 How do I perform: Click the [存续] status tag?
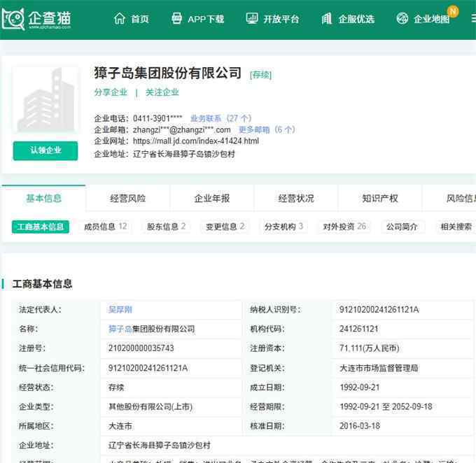click(x=260, y=75)
